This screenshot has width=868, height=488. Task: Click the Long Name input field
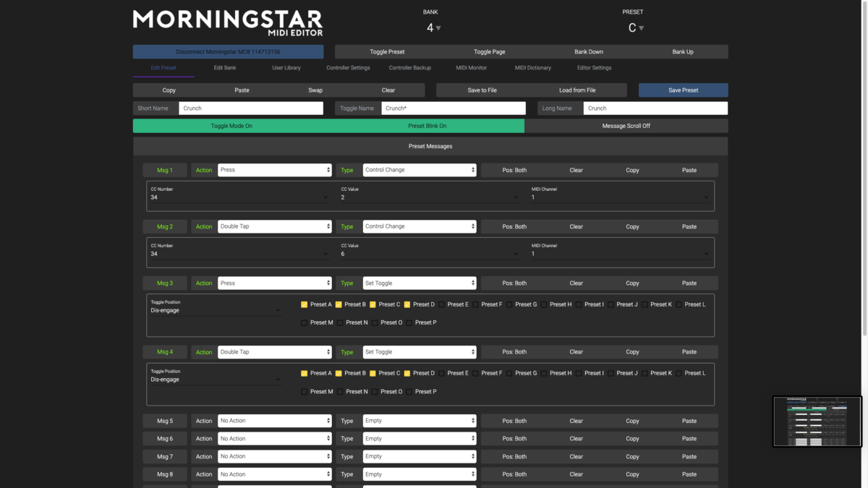[x=655, y=108]
